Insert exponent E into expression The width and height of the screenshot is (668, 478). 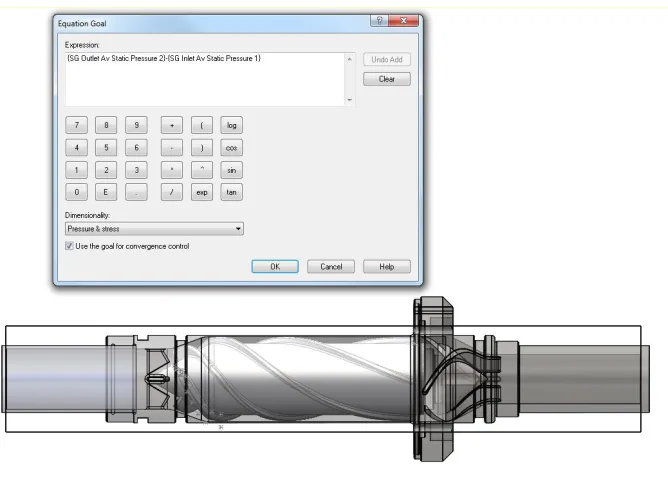(107, 192)
